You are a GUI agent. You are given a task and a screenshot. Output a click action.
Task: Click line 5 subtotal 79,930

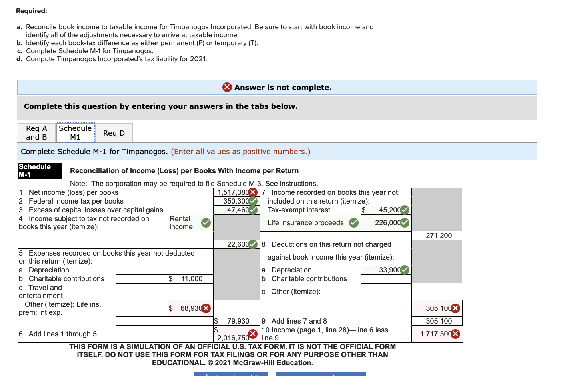238,321
